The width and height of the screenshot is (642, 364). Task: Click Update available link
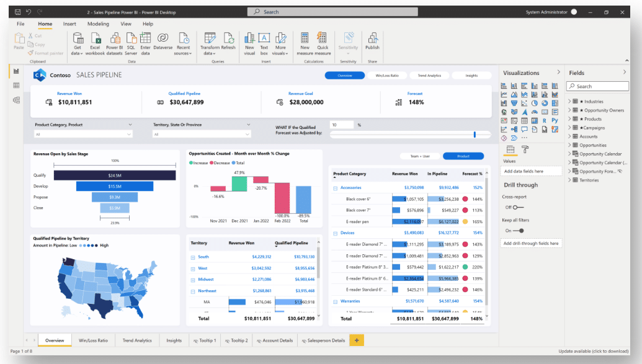(593, 351)
